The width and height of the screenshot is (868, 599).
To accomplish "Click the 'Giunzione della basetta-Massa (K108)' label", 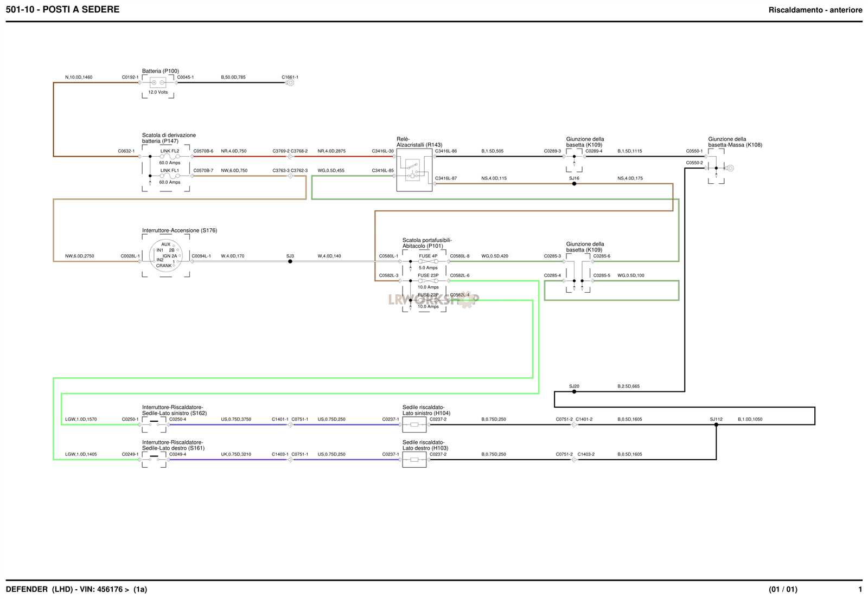I will [x=735, y=142].
